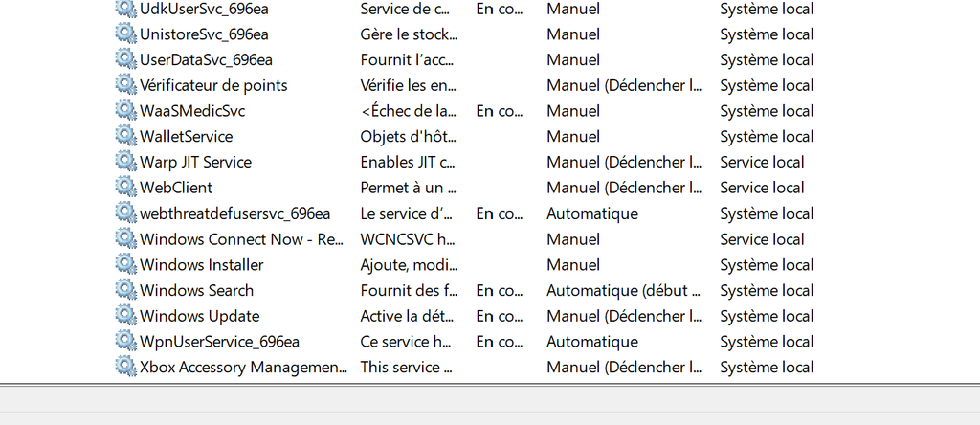
Task: Select the WpnUserService_696ea service name
Action: [219, 342]
